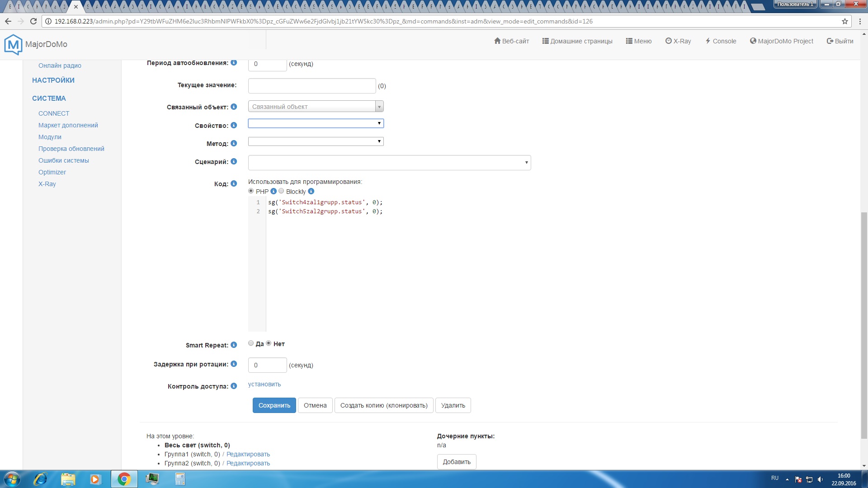868x488 pixels.
Task: Click the Текущее значение input field
Action: (x=312, y=86)
